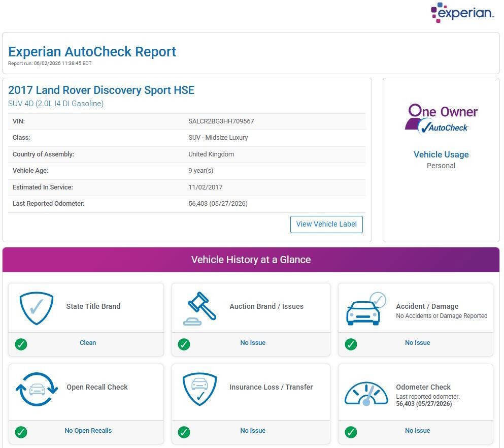The image size is (504, 448).
Task: Click green checkmark under Odometer Check
Action: 351,432
